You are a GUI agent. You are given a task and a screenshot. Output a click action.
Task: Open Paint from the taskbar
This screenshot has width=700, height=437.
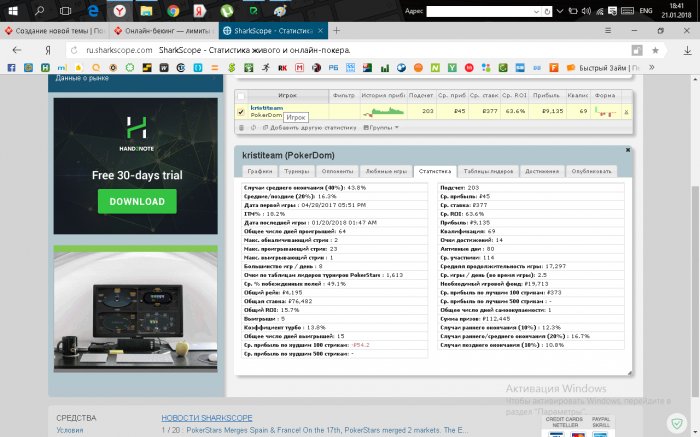pos(280,11)
